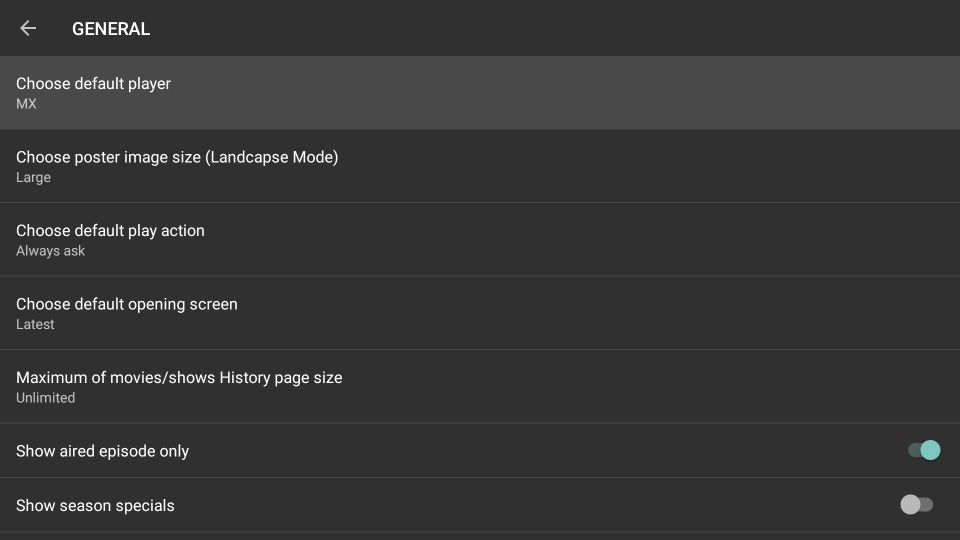Click the GENERAL page title
This screenshot has width=960, height=540.
coord(111,29)
